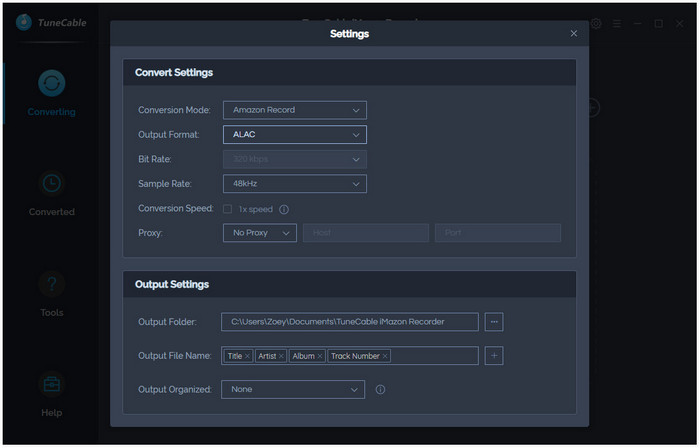This screenshot has width=700, height=448.
Task: Click the settings gear in title bar
Action: click(596, 23)
